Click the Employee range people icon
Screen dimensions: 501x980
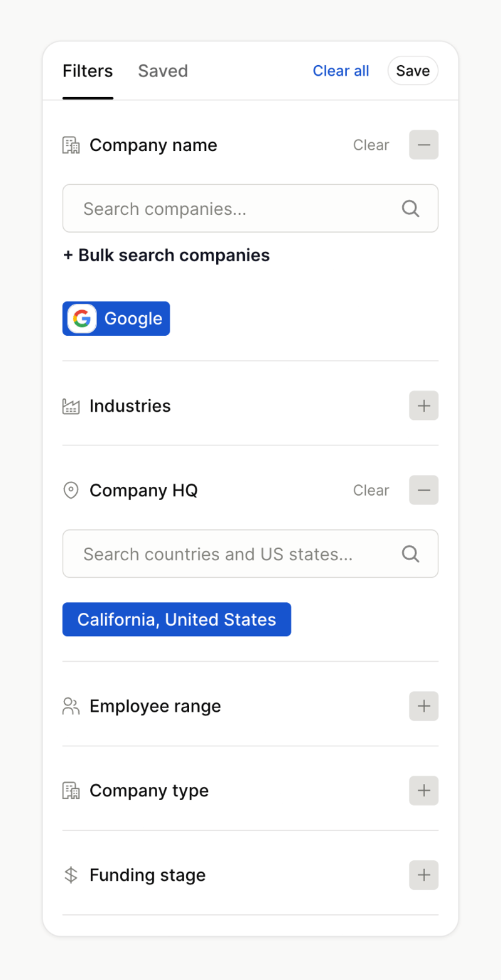[71, 706]
